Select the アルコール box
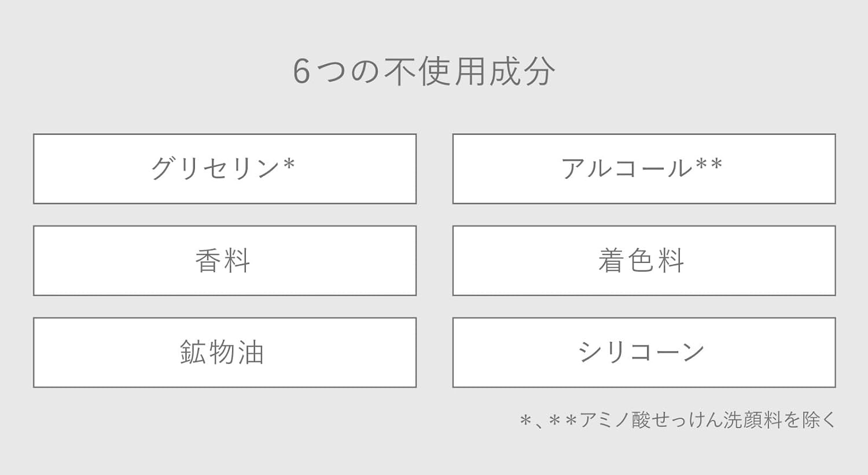The image size is (868, 475). pos(643,169)
